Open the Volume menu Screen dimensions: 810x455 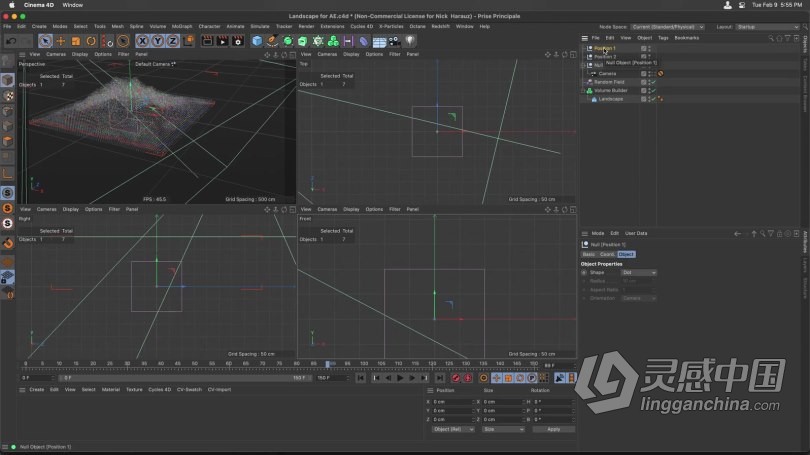tap(158, 26)
